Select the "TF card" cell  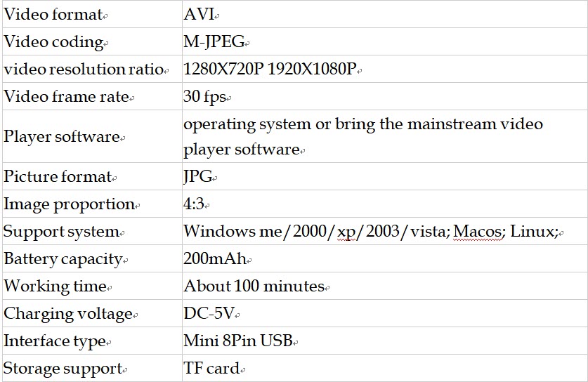(x=211, y=368)
